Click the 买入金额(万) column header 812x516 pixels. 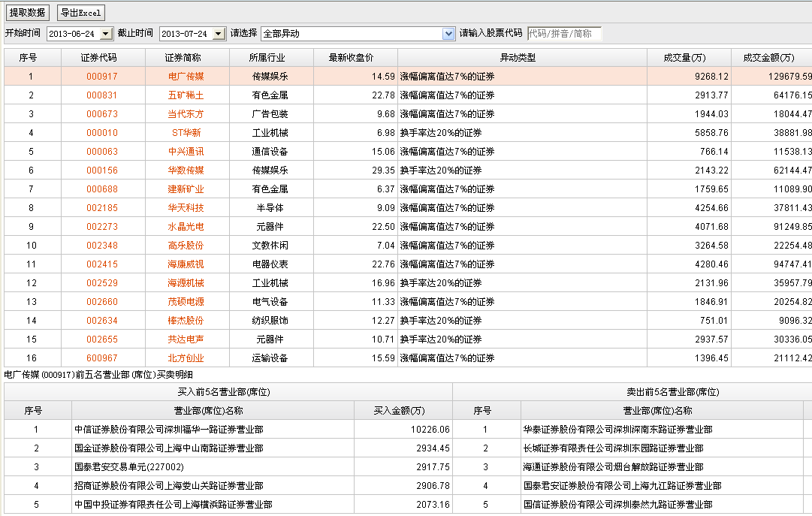[403, 411]
